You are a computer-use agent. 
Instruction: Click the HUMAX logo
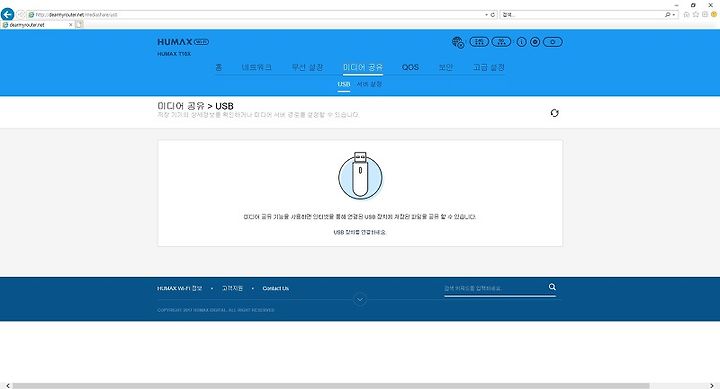(183, 42)
